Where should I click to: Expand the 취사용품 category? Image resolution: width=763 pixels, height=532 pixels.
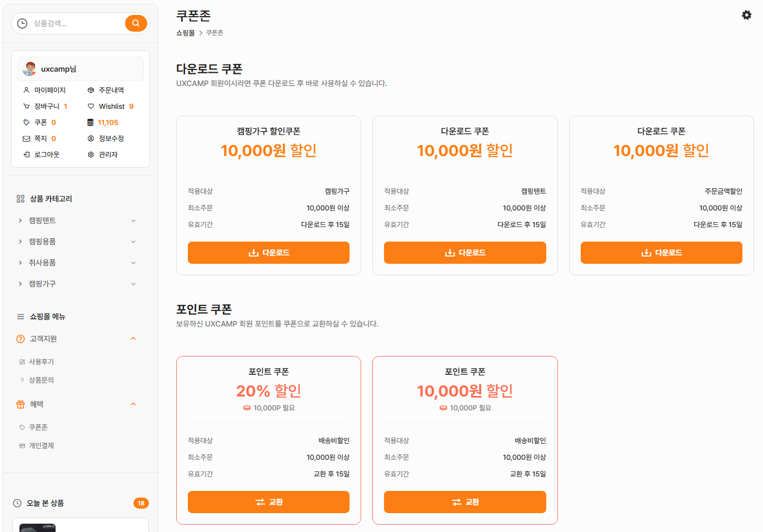[x=133, y=263]
